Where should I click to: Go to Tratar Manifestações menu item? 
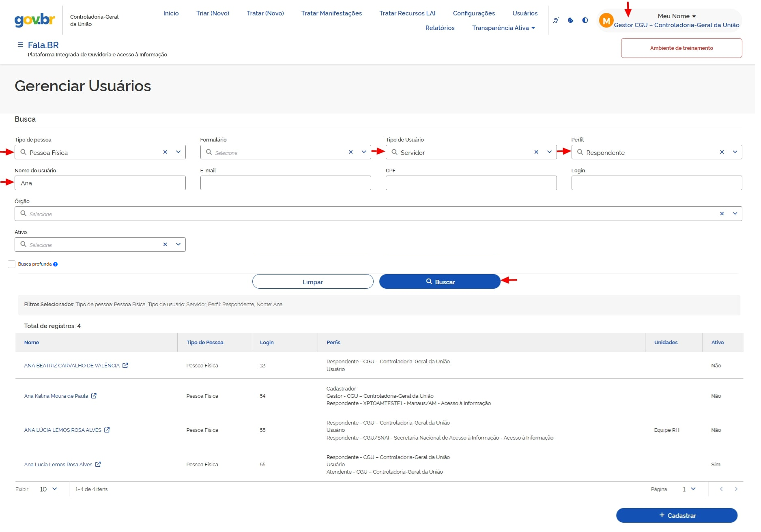click(x=331, y=13)
